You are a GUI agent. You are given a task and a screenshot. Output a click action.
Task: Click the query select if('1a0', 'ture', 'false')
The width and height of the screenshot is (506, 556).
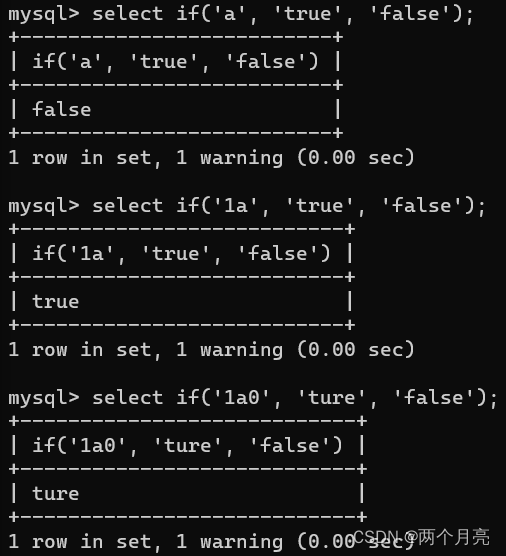(x=295, y=398)
